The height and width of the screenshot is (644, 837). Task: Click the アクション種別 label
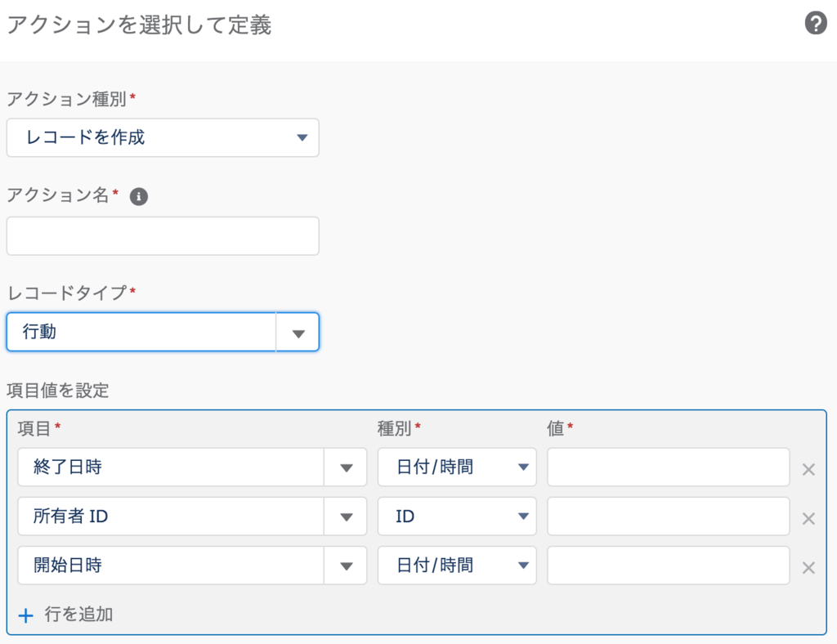[67, 99]
